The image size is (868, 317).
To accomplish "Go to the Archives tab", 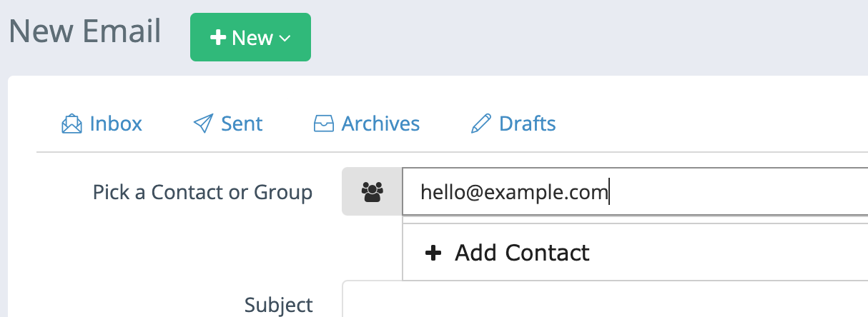I will tap(380, 124).
